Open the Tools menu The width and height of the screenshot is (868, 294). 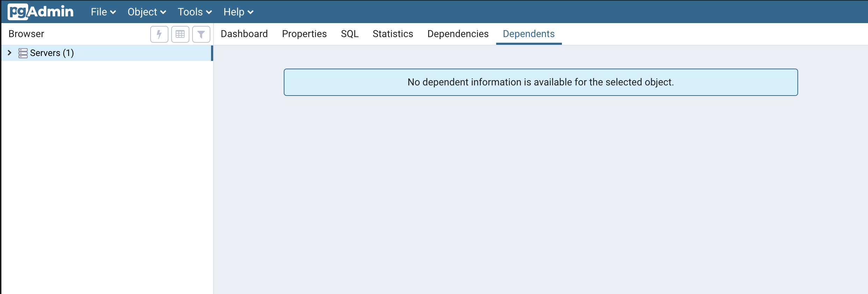tap(195, 12)
